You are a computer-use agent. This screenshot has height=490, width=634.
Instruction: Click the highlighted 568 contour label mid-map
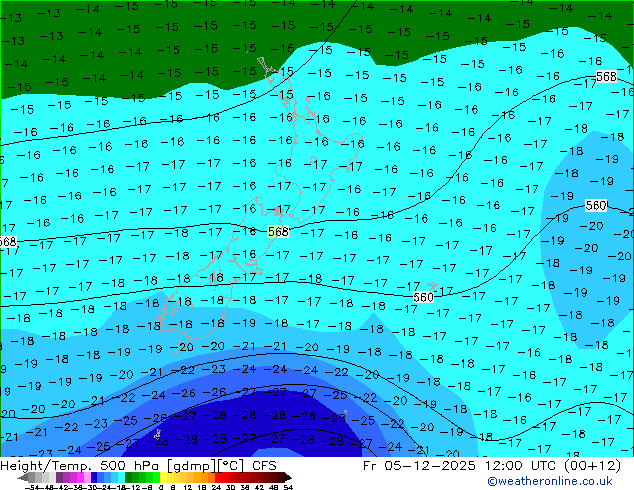278,232
